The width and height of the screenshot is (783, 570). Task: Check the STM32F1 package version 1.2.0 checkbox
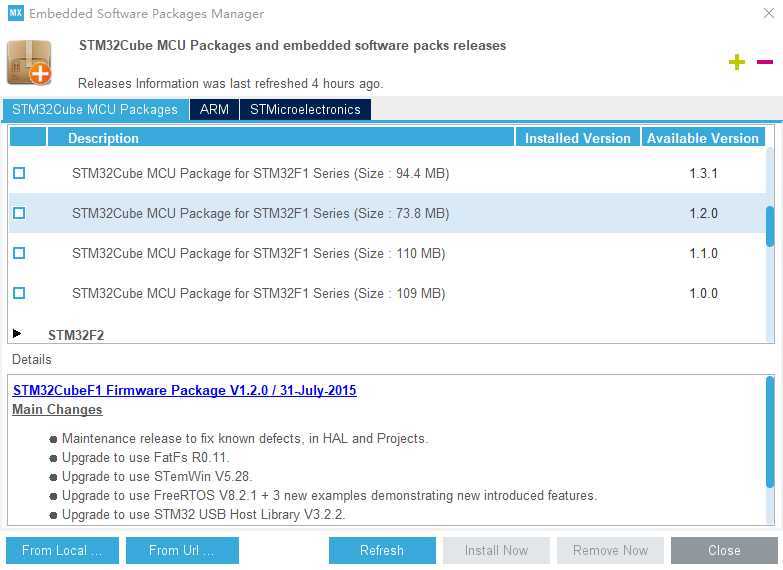[19, 213]
